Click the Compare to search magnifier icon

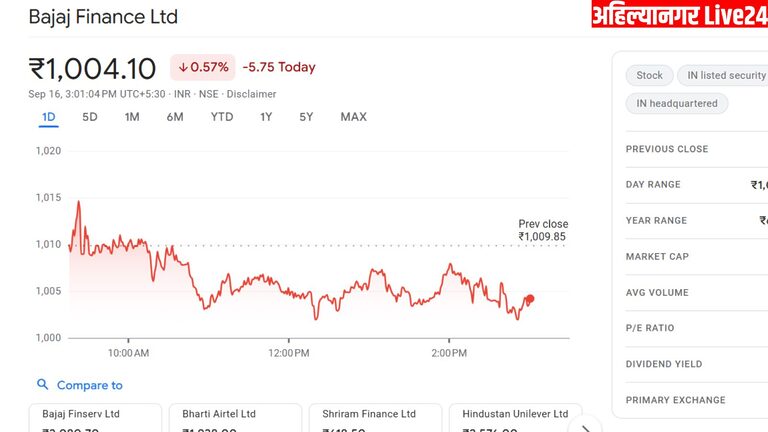[42, 385]
